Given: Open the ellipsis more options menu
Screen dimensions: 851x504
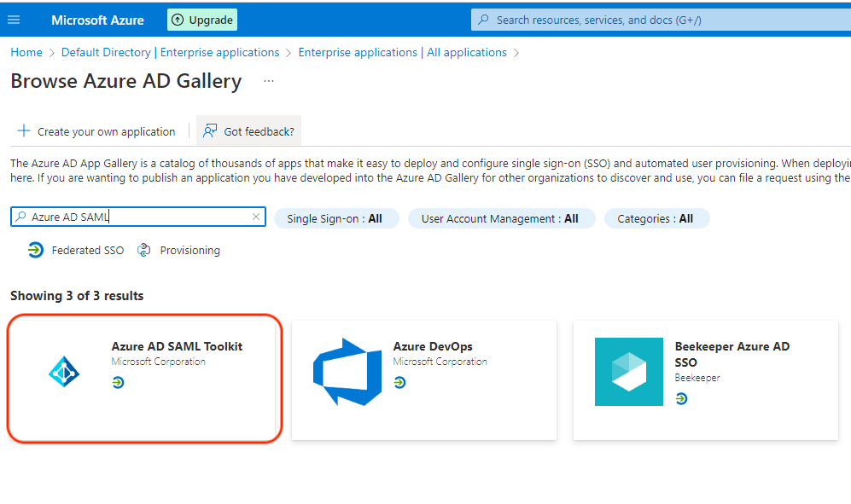Looking at the screenshot, I should [x=269, y=82].
